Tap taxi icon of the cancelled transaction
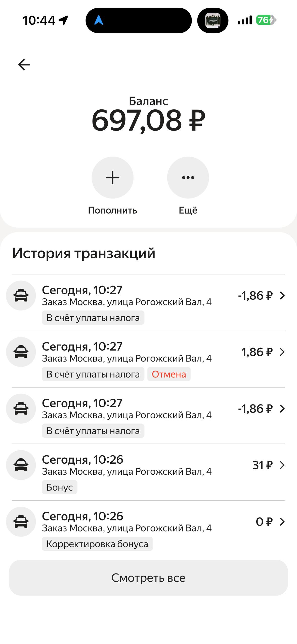The image size is (297, 644). coord(21,352)
